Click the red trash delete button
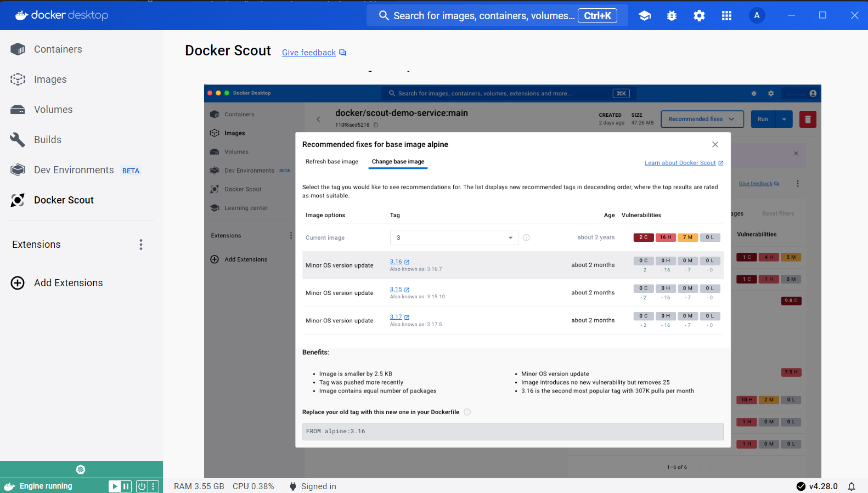Image resolution: width=868 pixels, height=493 pixels. click(808, 119)
